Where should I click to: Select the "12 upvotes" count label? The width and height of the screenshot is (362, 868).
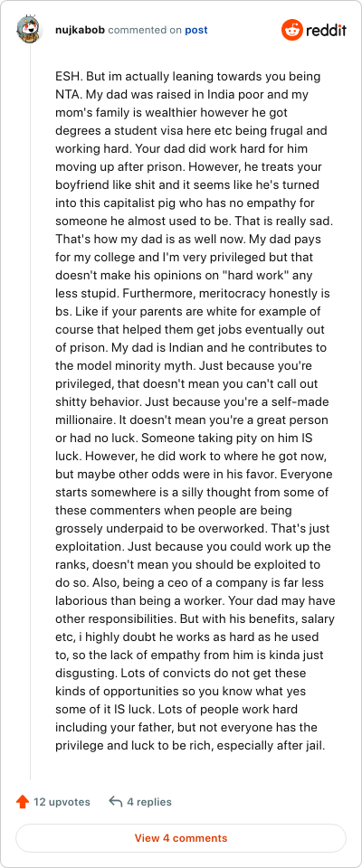tap(62, 802)
